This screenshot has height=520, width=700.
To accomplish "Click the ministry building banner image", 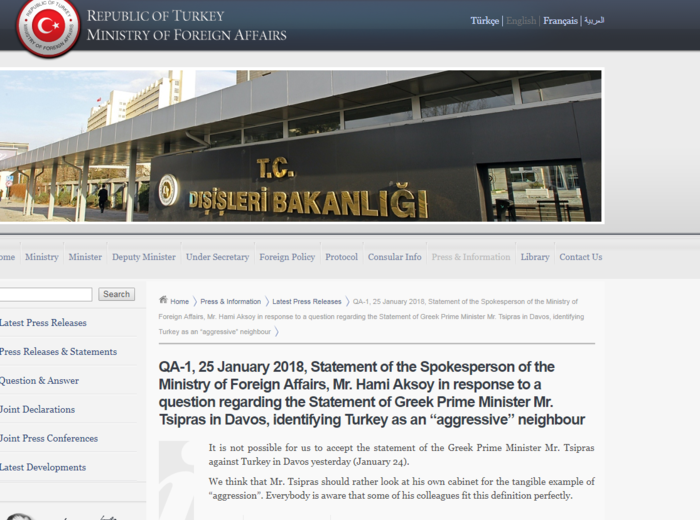I will click(x=300, y=146).
